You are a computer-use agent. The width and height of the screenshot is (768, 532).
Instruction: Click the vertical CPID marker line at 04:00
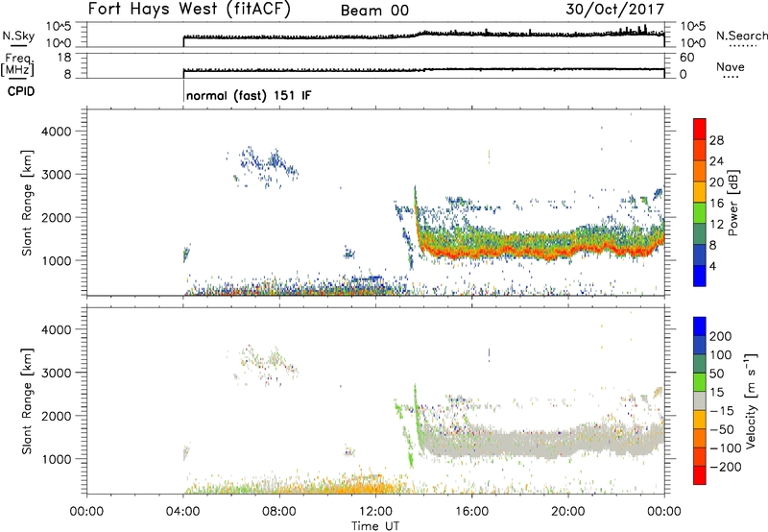(x=183, y=92)
